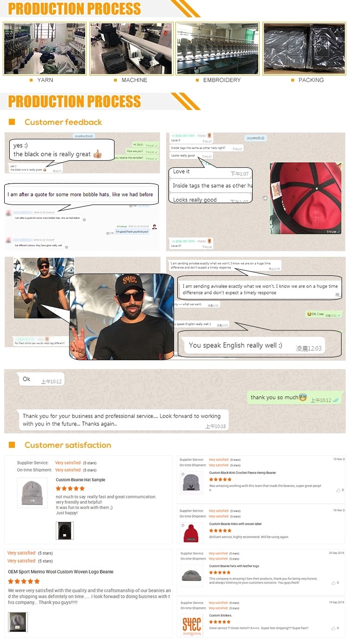Viewport: 349px width, 644px height.
Task: Open the PACKING production photo
Action: 304,48
